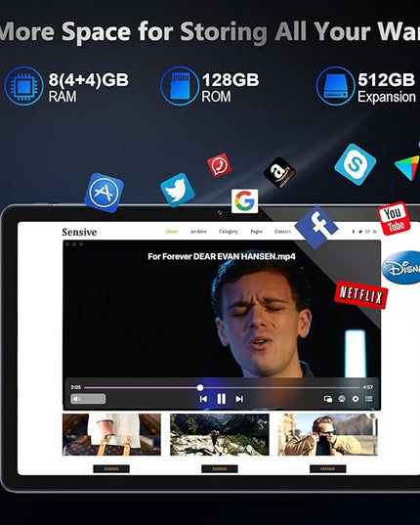This screenshot has width=420, height=525.
Task: Click the Amazon icon
Action: point(279,173)
